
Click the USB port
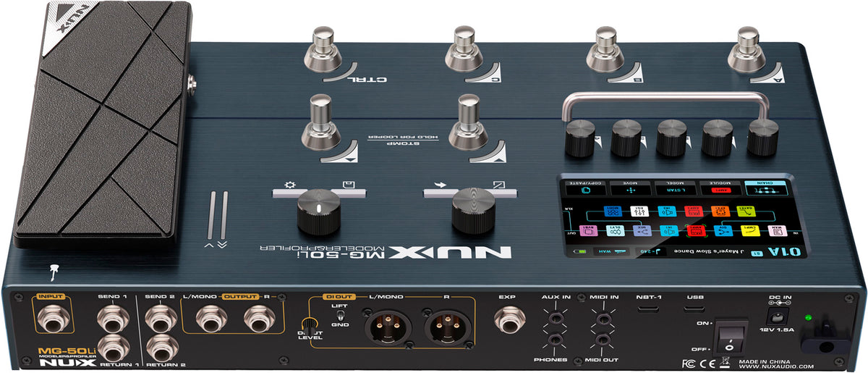694,310
